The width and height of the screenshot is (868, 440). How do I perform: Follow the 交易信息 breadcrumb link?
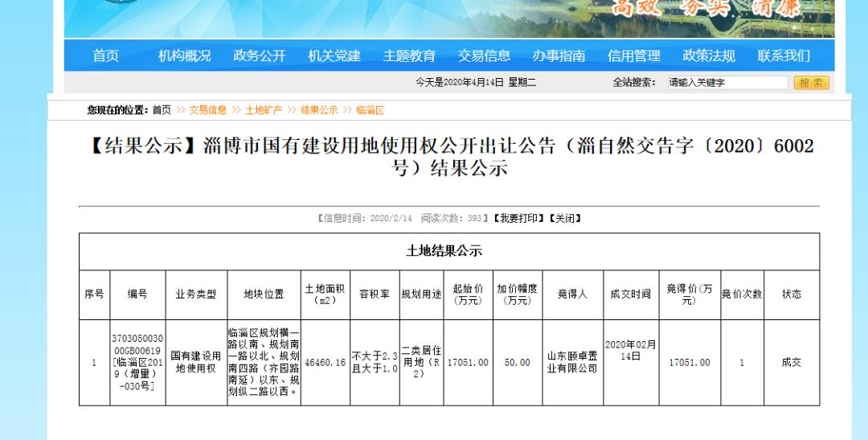pos(208,109)
